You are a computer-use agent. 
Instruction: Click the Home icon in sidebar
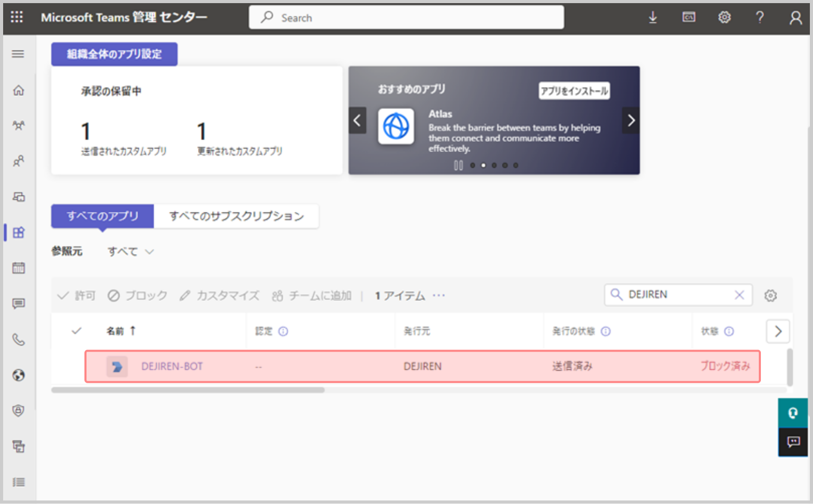pos(19,91)
